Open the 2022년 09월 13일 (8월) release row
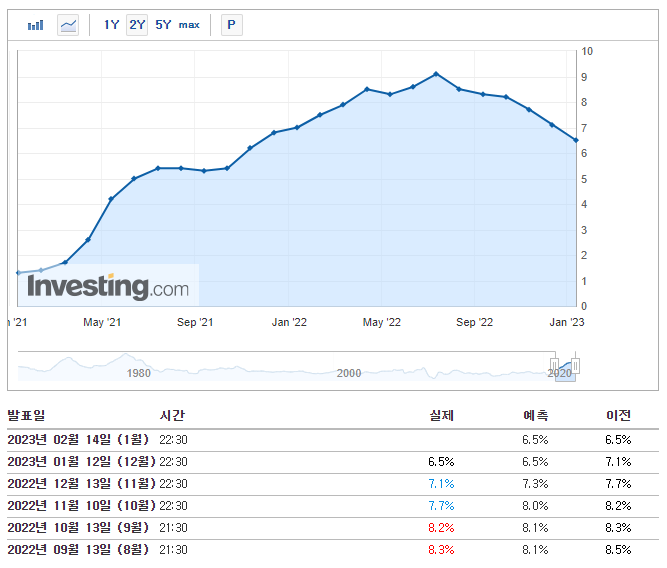667x568 pixels. click(x=333, y=550)
